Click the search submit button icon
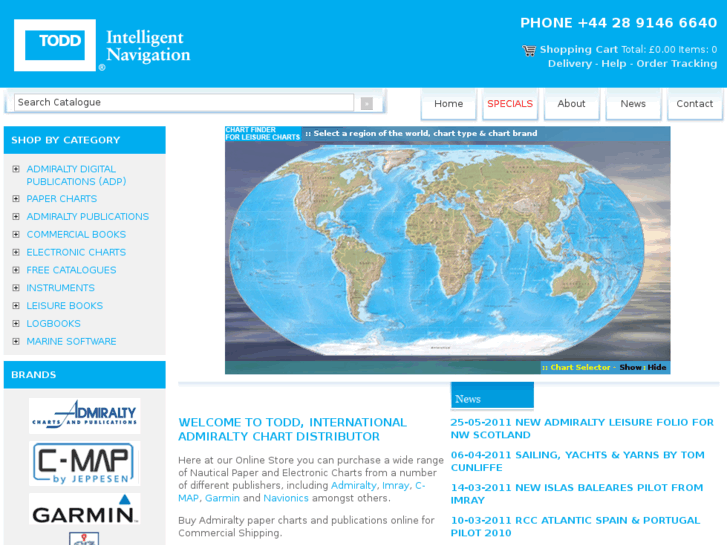The image size is (727, 545). (x=367, y=103)
